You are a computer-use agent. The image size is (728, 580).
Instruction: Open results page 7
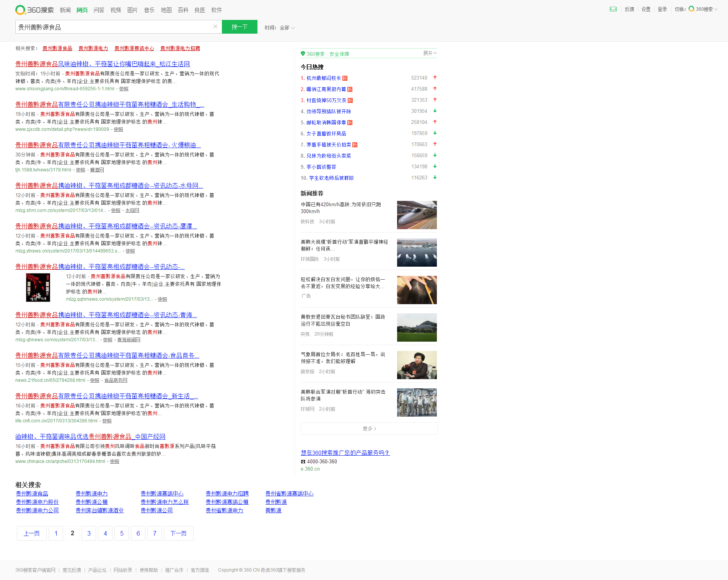(155, 533)
